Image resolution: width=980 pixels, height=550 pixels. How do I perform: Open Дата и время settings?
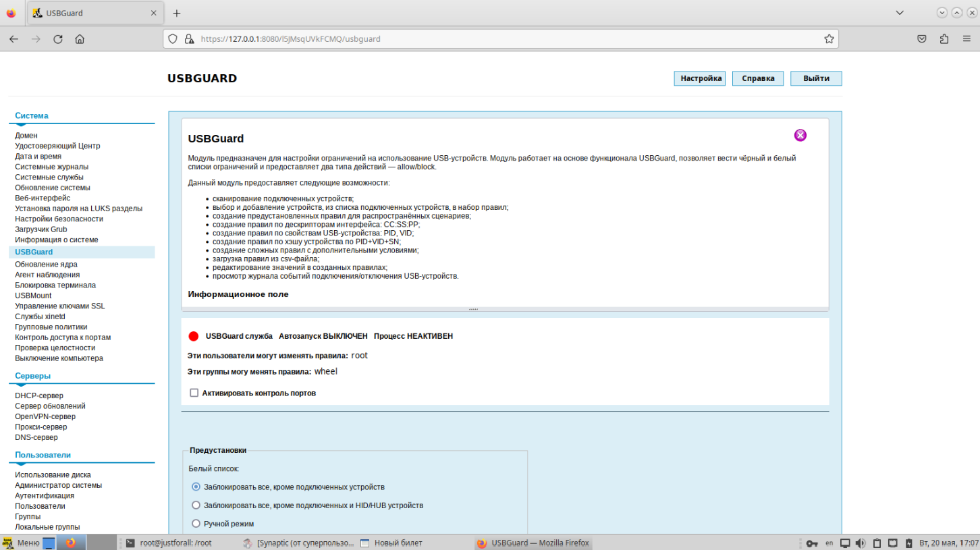(38, 156)
